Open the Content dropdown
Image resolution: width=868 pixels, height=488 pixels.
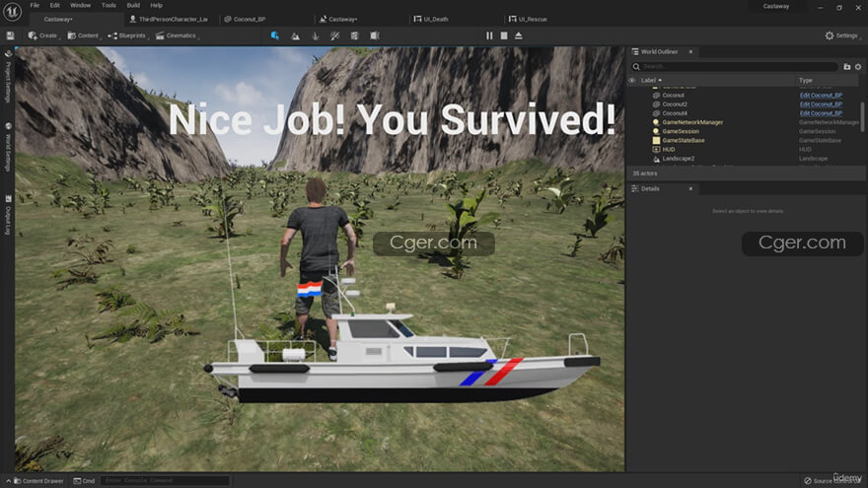click(84, 35)
